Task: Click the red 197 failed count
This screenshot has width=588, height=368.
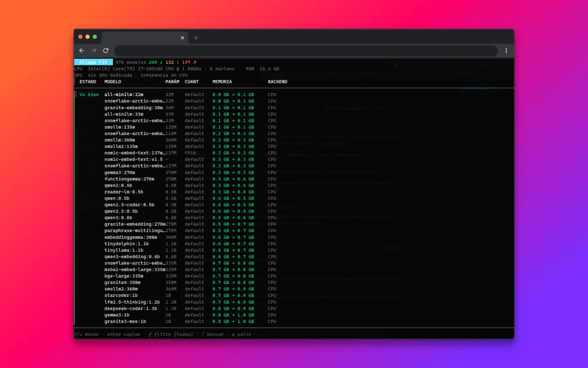Action: click(x=189, y=62)
